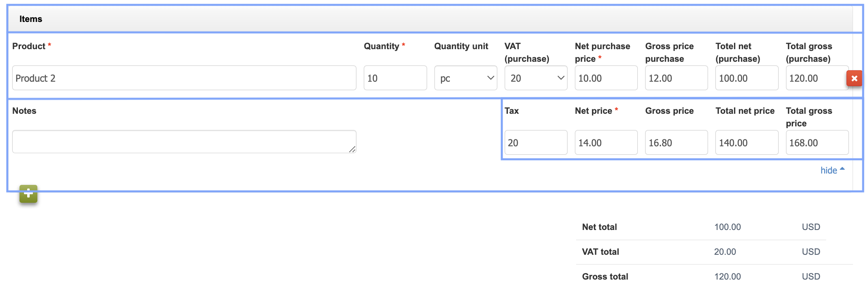Click the Total gross (purchase) field

816,78
